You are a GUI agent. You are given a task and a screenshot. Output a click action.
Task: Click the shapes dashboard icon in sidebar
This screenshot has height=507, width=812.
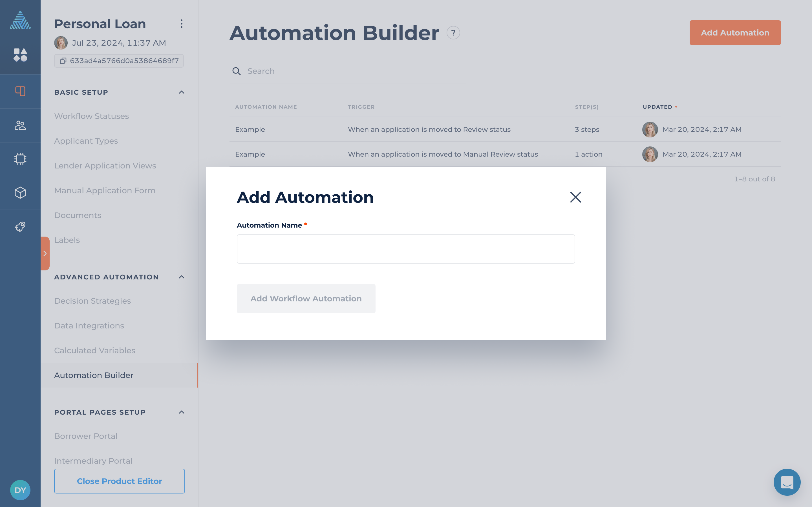(20, 55)
